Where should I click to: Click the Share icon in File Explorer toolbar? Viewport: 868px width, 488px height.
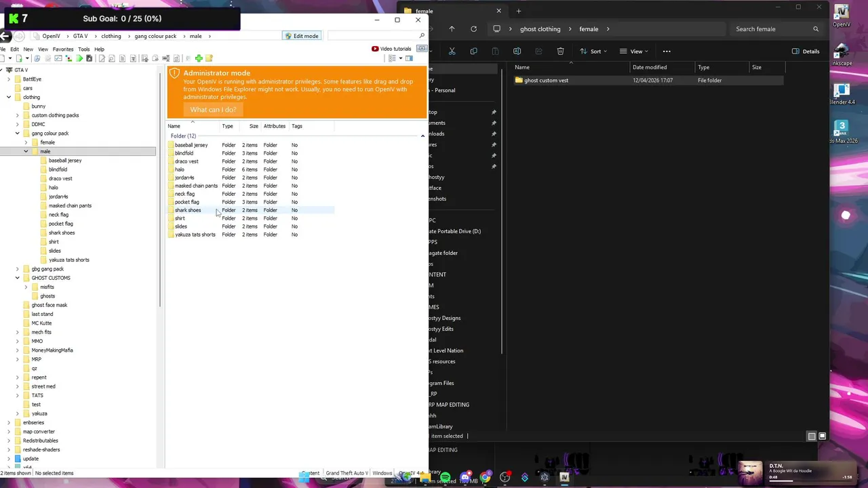pos(538,52)
